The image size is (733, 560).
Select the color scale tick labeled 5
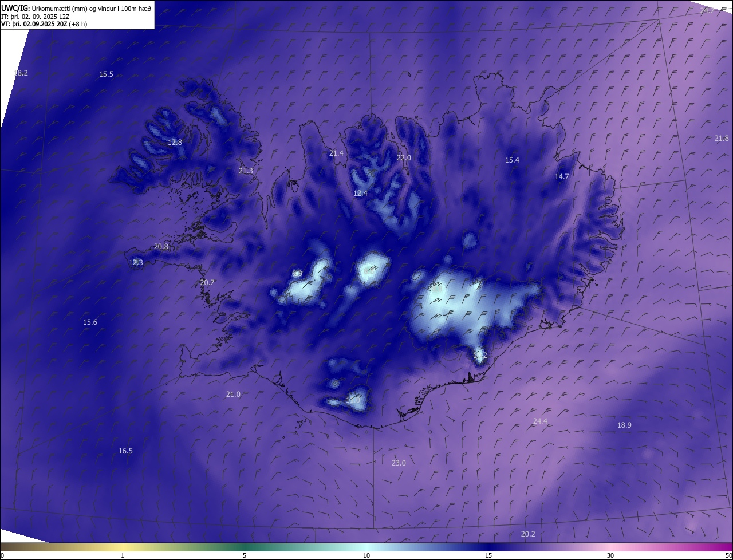tap(245, 555)
